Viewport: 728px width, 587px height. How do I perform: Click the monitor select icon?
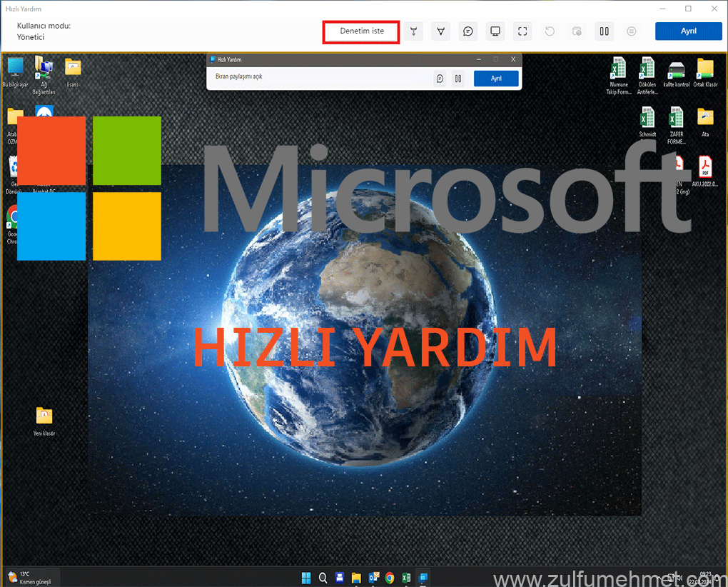click(x=495, y=31)
